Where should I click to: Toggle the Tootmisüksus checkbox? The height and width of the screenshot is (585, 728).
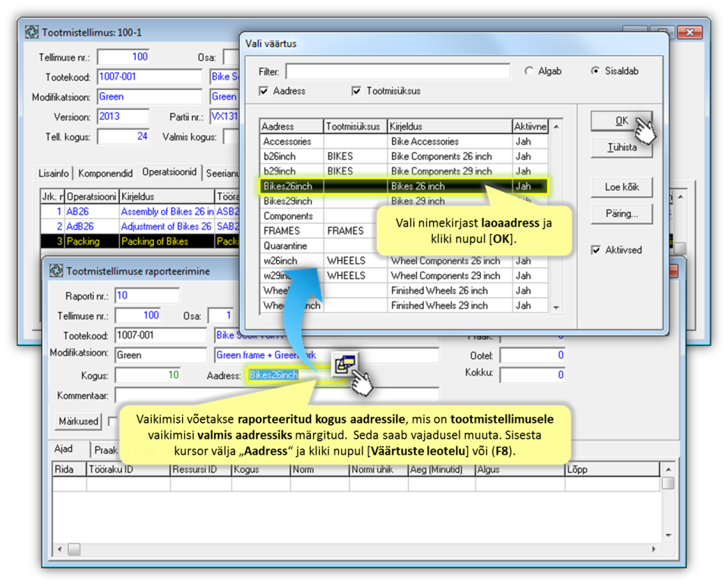coord(356,91)
